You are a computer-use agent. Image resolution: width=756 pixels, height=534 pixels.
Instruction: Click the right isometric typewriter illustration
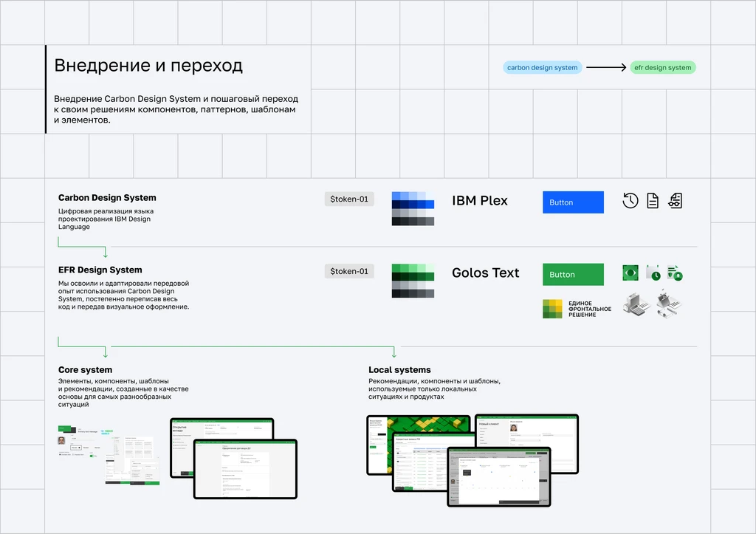pyautogui.click(x=669, y=303)
